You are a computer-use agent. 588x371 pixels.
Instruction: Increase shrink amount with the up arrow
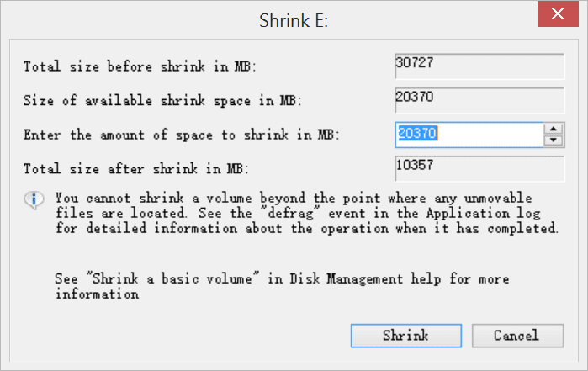coord(554,129)
